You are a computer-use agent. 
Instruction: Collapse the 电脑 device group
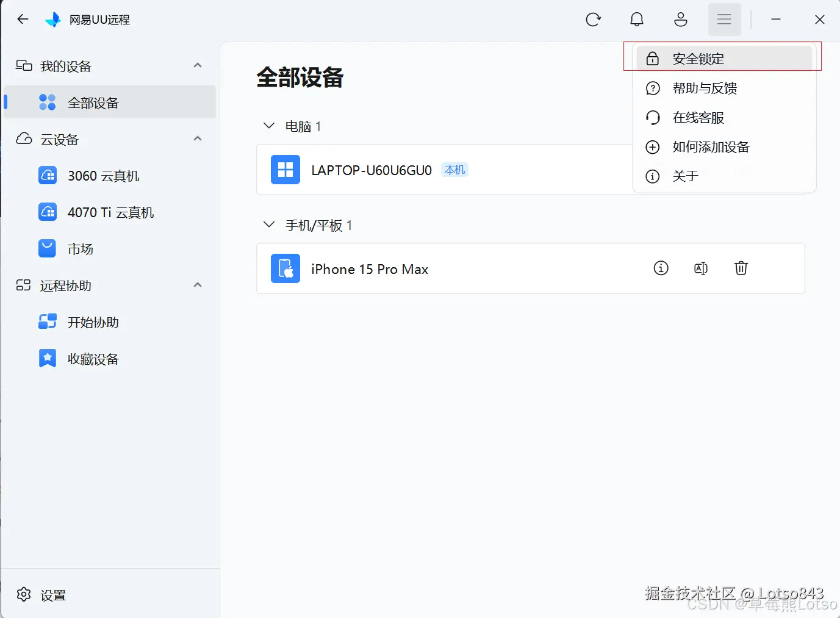point(269,126)
